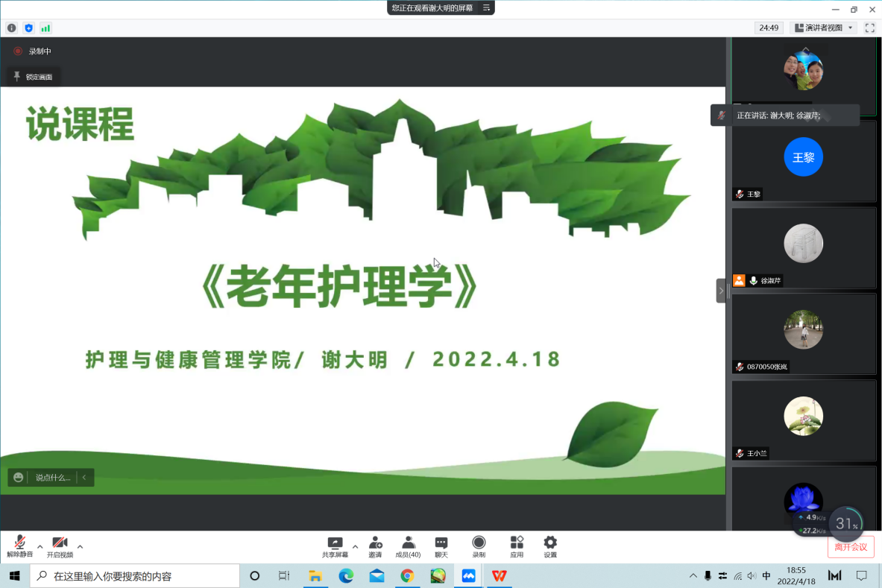Open Google Chrome from the Windows taskbar
Image resolution: width=882 pixels, height=588 pixels.
[x=407, y=575]
